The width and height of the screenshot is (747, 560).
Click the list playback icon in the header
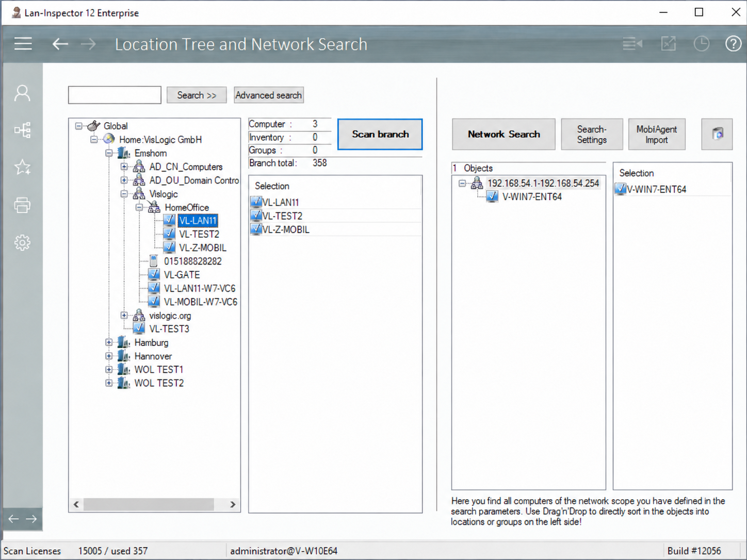tap(632, 44)
